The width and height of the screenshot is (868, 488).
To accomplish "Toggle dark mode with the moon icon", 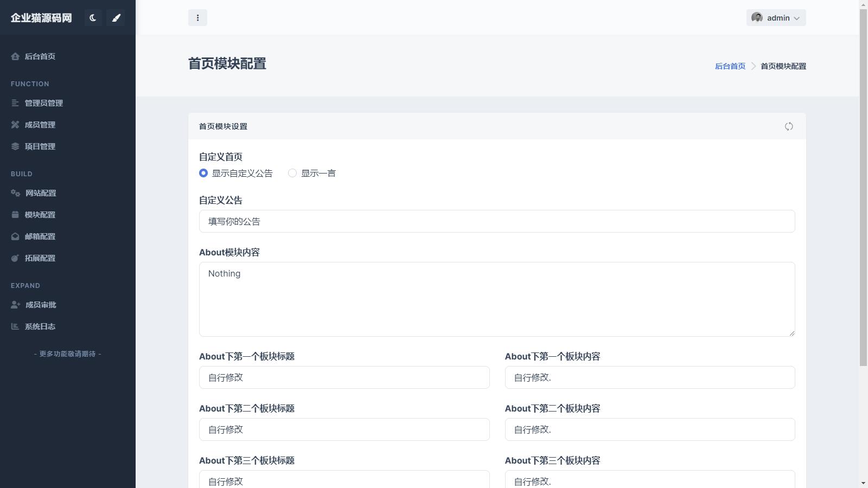I will [93, 18].
